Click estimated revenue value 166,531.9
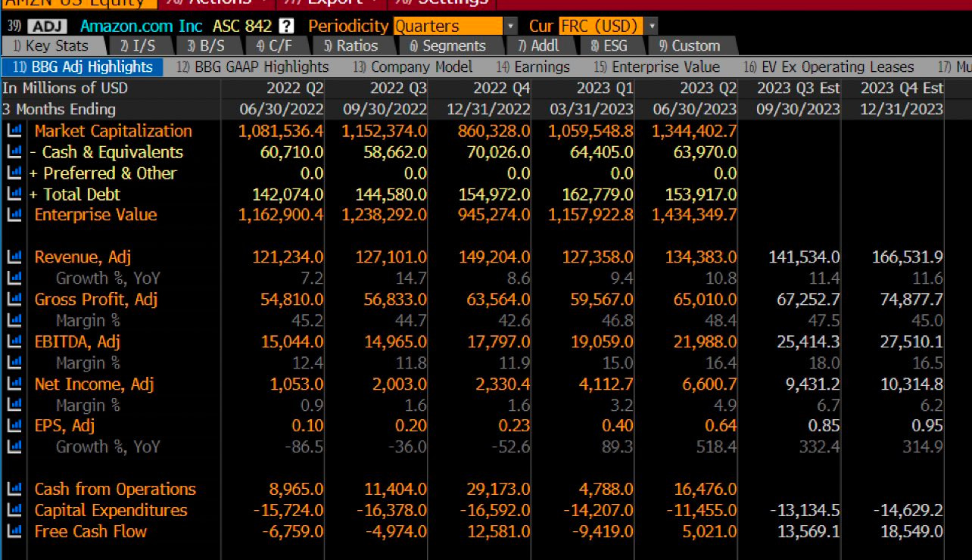This screenshot has width=972, height=560. [x=908, y=257]
